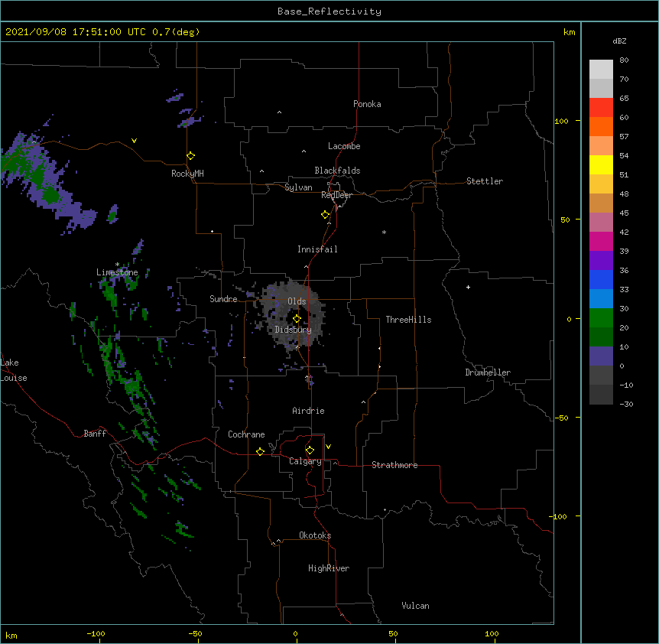Select the Didsbury town label

(293, 330)
